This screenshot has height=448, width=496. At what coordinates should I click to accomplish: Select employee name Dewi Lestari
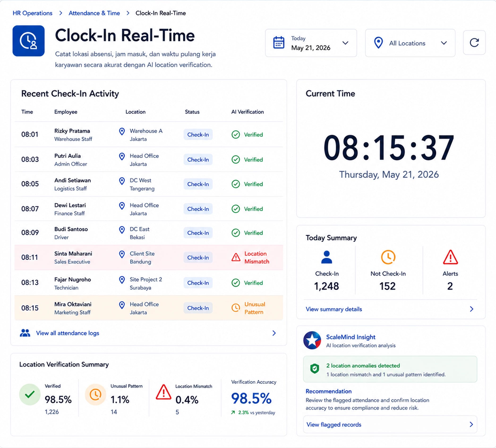click(x=70, y=205)
